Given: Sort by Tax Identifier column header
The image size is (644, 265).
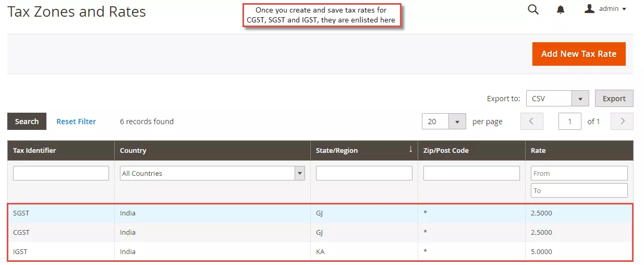Looking at the screenshot, I should click(x=34, y=151).
